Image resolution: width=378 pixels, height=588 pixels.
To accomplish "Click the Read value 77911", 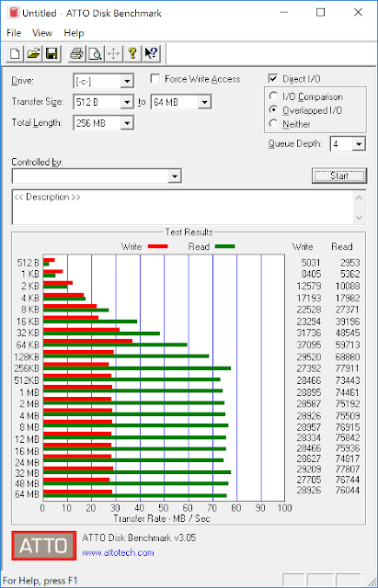I will click(348, 368).
